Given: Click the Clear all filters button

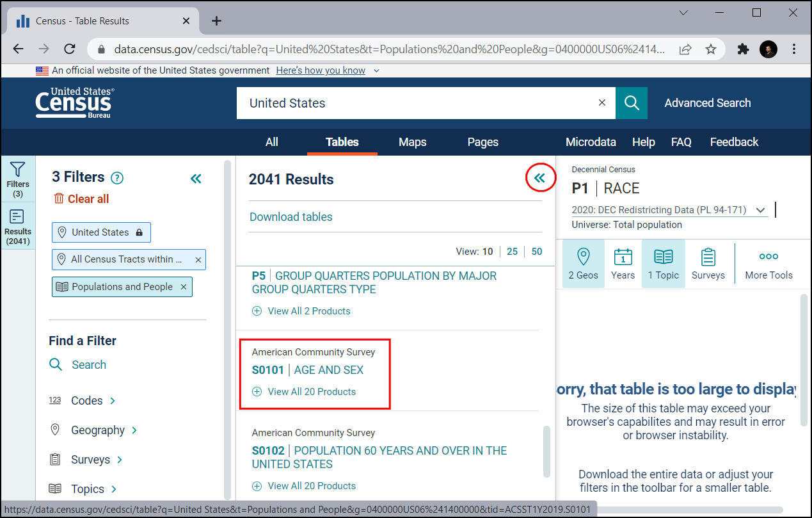Looking at the screenshot, I should coord(81,199).
